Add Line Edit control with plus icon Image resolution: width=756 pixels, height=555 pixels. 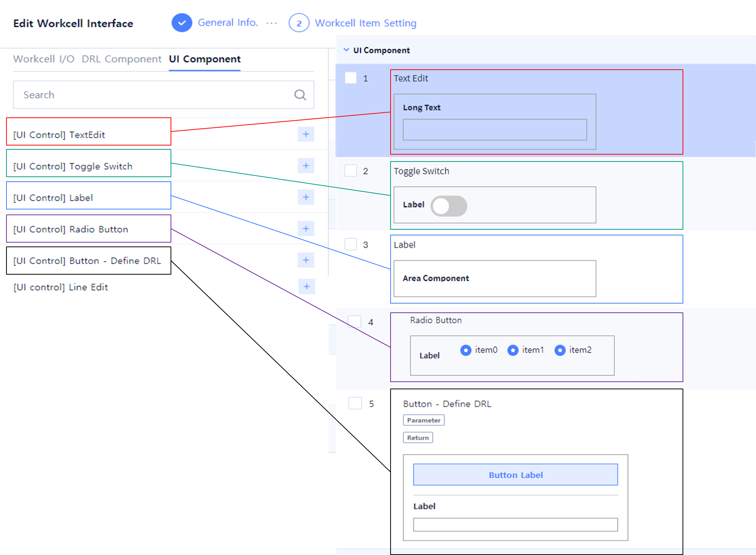(306, 286)
